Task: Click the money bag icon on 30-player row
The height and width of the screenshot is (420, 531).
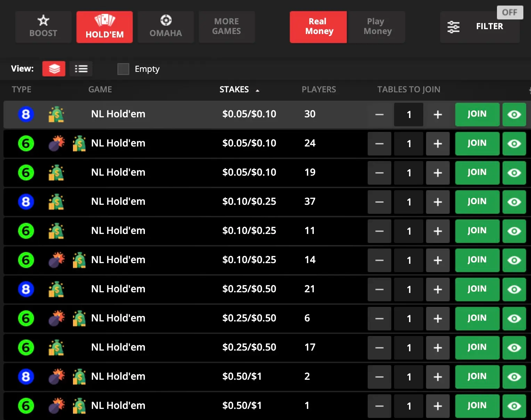Action: [x=56, y=114]
